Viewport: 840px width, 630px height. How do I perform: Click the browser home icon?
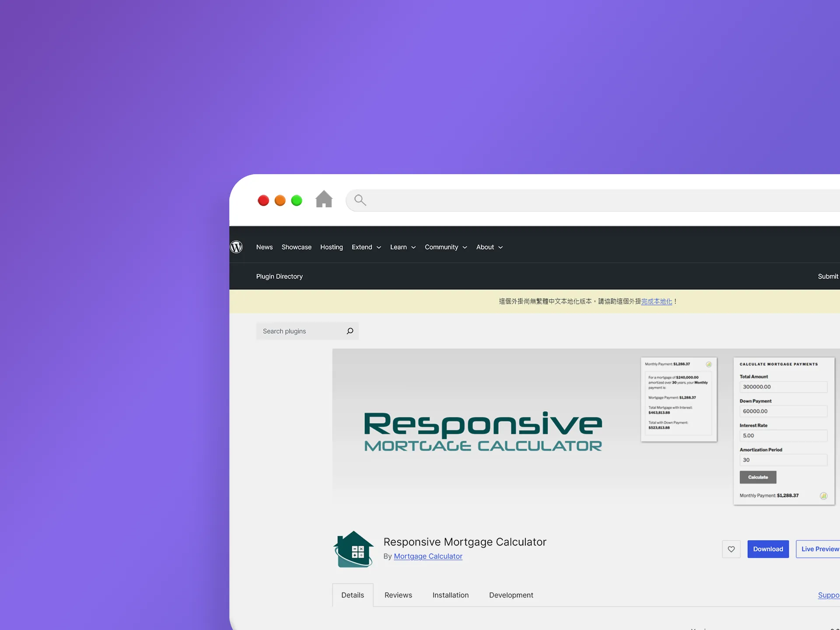[324, 199]
